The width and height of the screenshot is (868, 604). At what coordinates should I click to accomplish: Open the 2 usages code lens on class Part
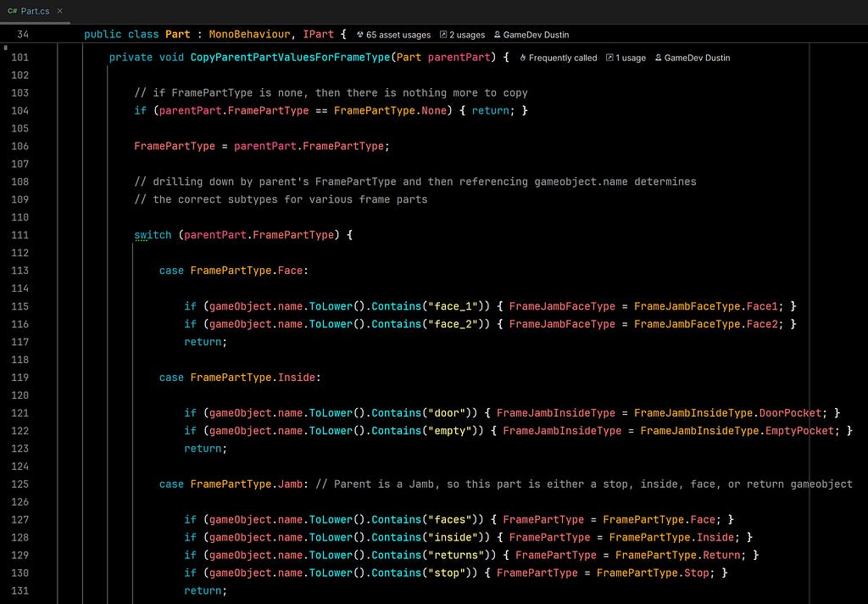tap(462, 35)
